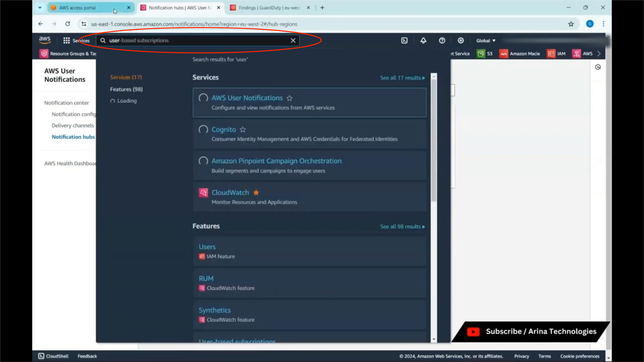644x362 pixels.
Task: Select Features (98) filter category
Action: click(126, 89)
